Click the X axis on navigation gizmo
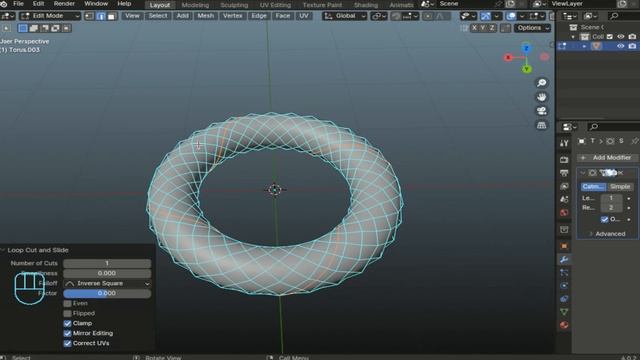This screenshot has height=360, width=640. pos(508,58)
